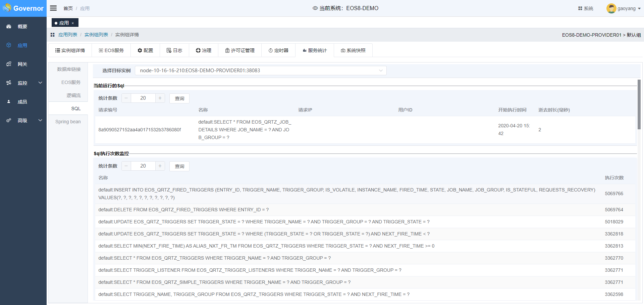Decrease count in Sql执行次数监控 stepper

pyautogui.click(x=126, y=166)
